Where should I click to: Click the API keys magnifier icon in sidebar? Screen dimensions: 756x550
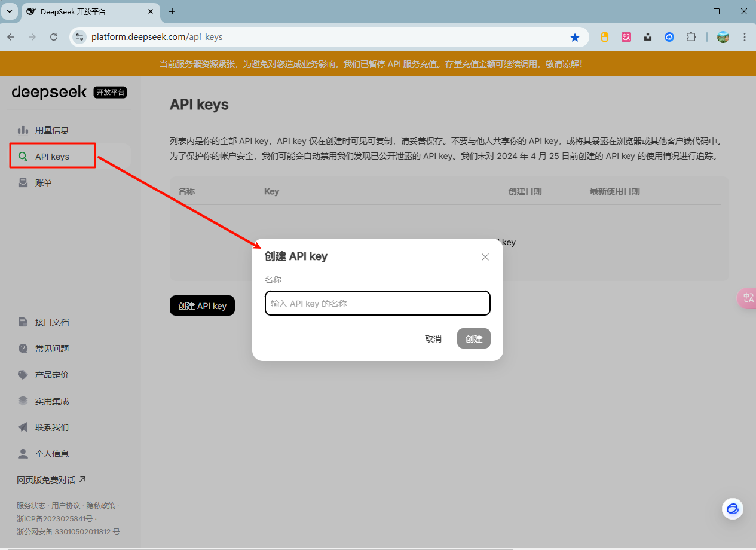[x=23, y=157]
